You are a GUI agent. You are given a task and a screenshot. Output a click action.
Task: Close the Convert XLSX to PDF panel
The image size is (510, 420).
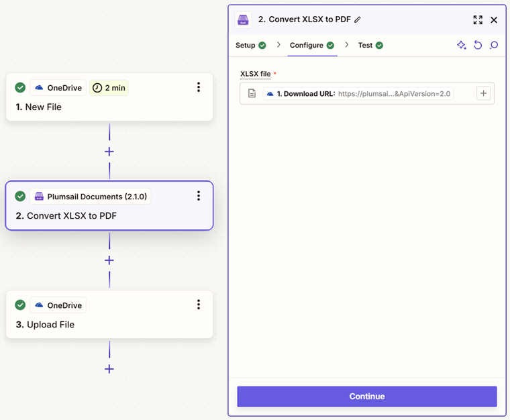494,20
